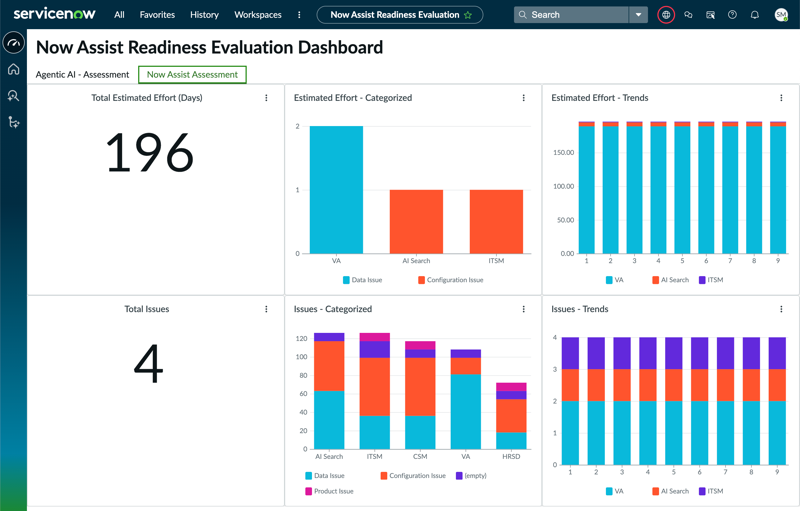
Task: Click the VA bar in Estimated Effort - Categorized
Action: point(336,190)
